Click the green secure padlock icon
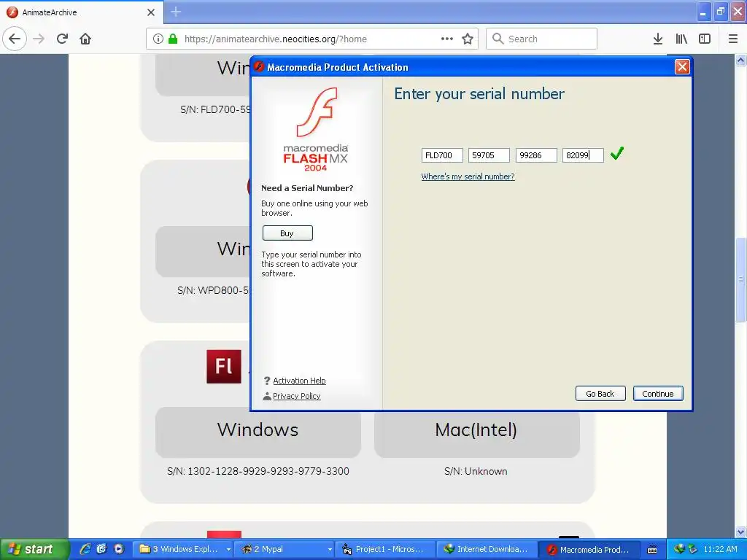The height and width of the screenshot is (560, 747). pyautogui.click(x=173, y=39)
